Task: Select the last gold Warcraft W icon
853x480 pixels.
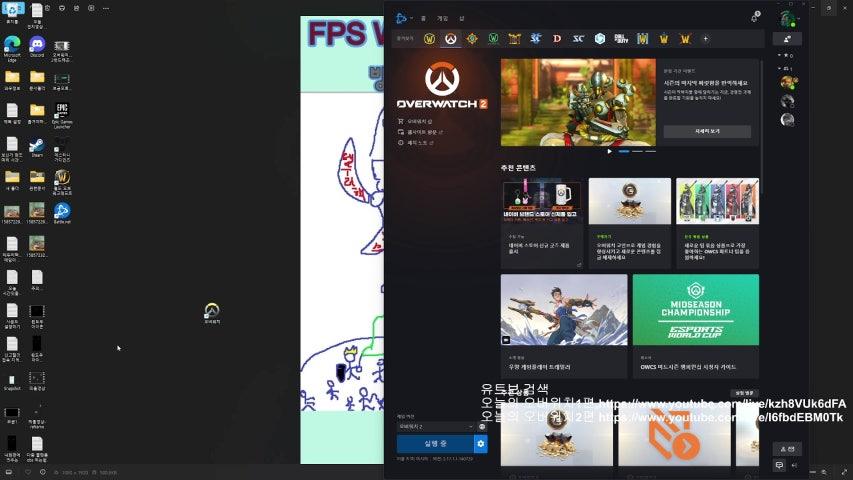Action: [685, 39]
